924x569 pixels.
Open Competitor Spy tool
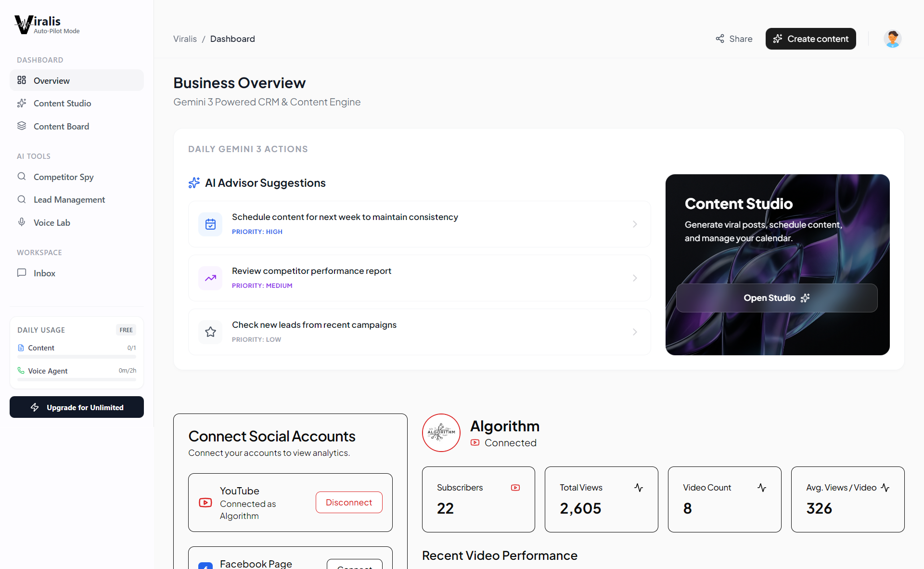point(64,177)
